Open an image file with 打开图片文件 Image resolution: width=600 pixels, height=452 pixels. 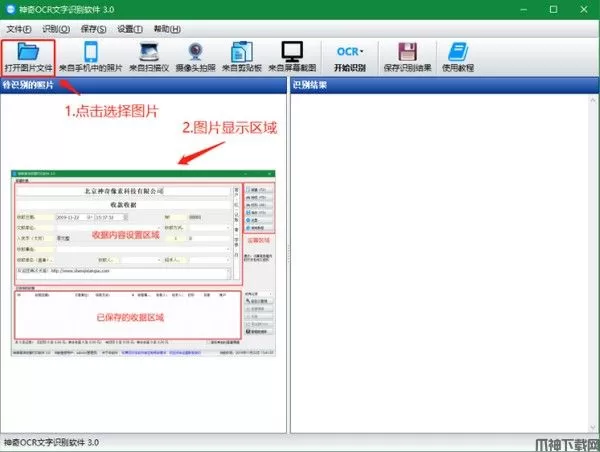[x=28, y=57]
